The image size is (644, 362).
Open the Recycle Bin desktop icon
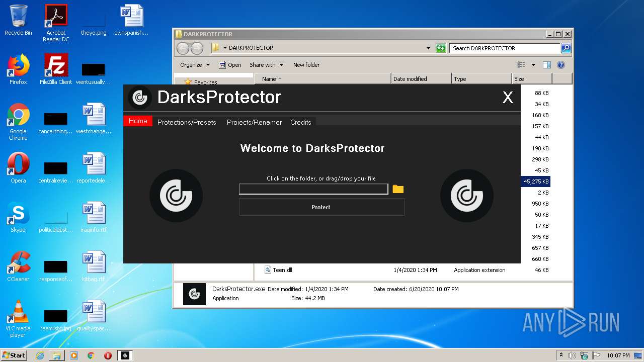click(18, 20)
